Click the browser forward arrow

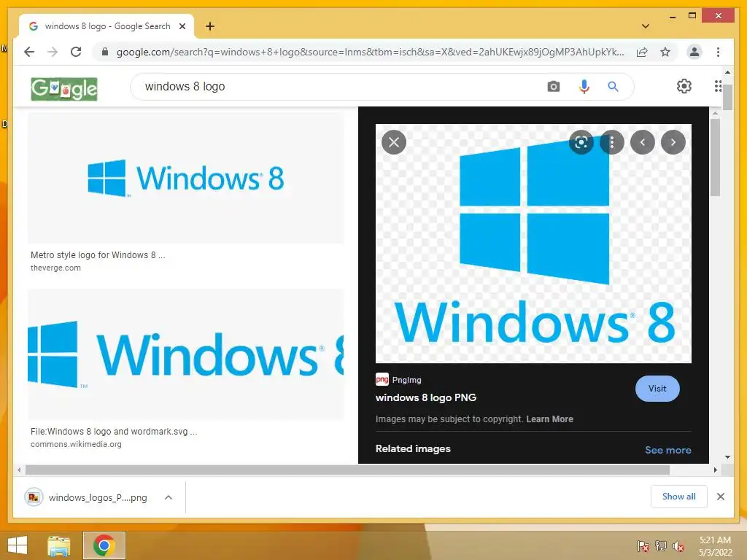(x=53, y=52)
